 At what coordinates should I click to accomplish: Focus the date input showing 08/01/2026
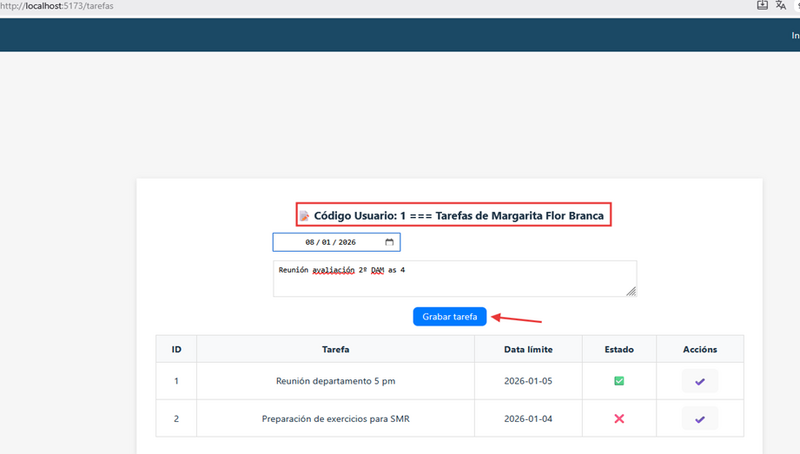click(x=336, y=242)
